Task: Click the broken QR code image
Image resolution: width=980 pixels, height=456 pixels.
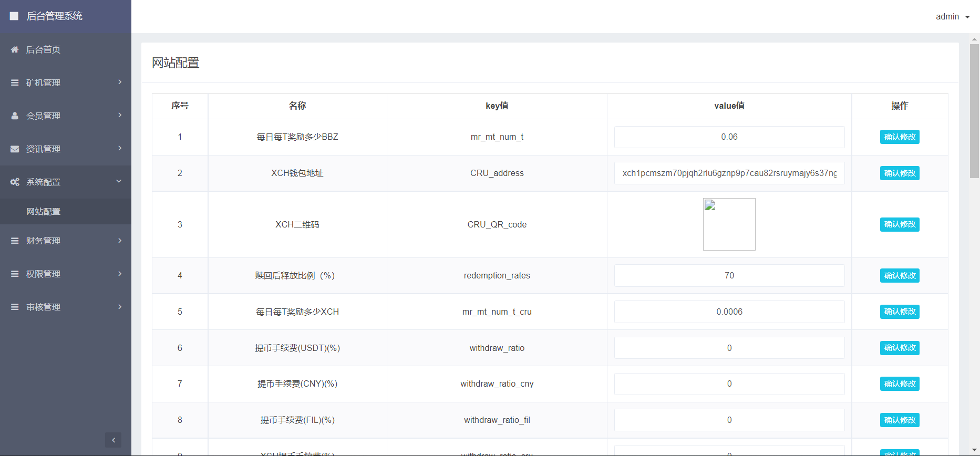Action: point(729,224)
